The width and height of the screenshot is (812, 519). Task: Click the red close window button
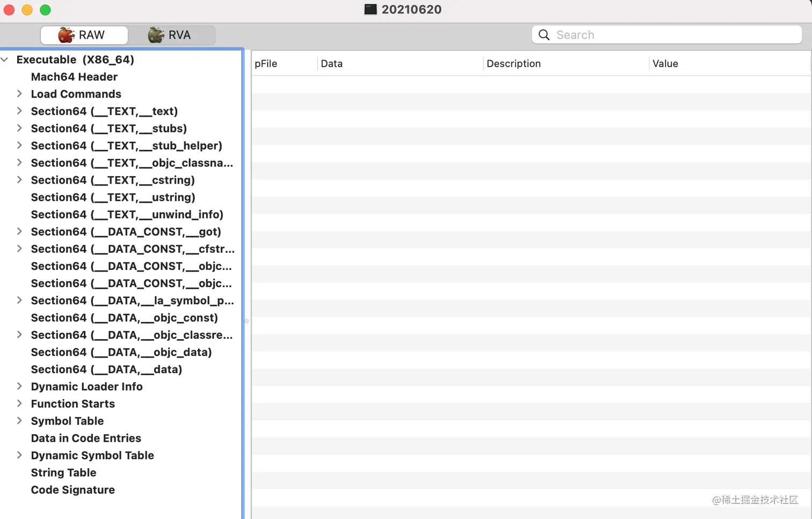coord(9,10)
